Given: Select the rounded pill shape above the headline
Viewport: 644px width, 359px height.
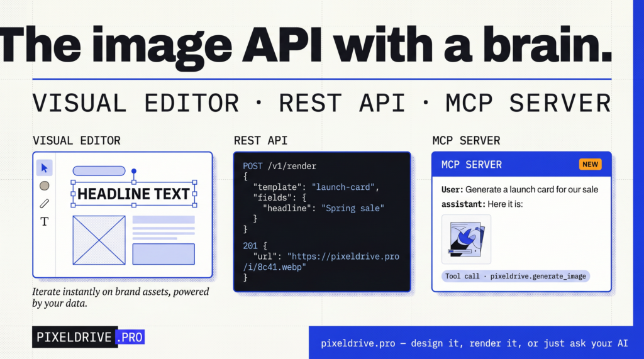Looking at the screenshot, I should 99,171.
